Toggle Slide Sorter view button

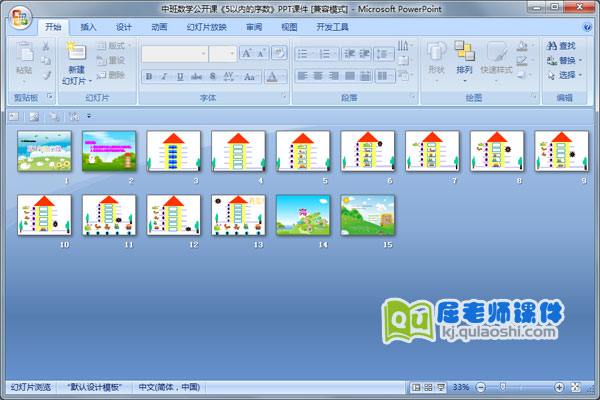pos(428,387)
